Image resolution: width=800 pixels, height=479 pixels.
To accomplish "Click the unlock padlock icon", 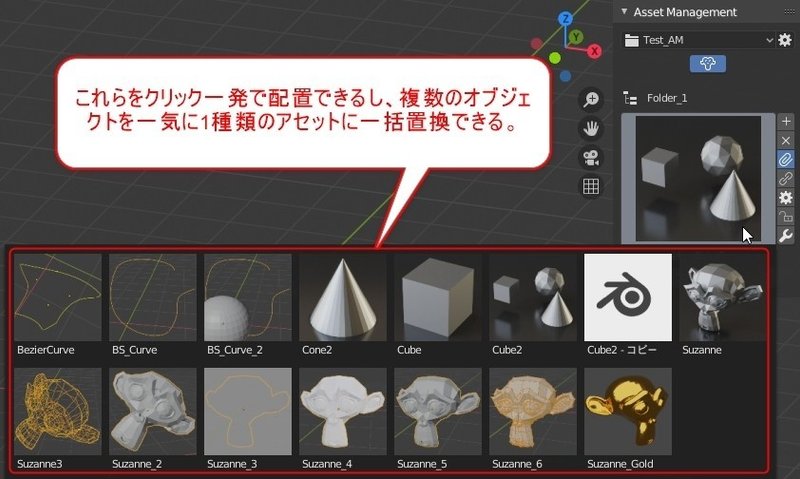I will (x=786, y=216).
